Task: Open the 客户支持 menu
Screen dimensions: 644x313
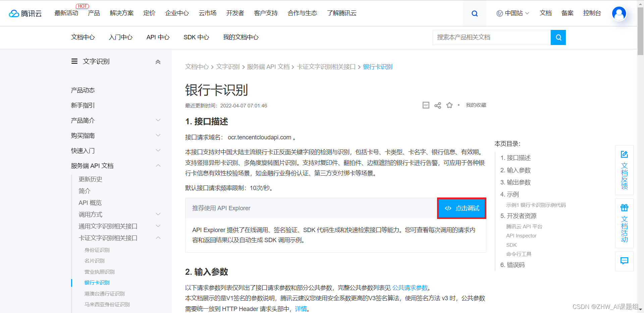Action: pos(266,13)
